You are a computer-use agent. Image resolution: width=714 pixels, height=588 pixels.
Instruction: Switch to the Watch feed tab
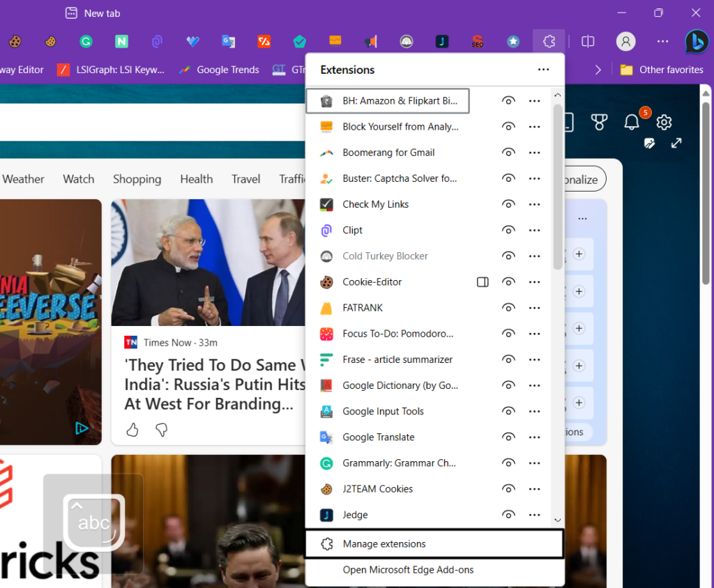pyautogui.click(x=79, y=179)
